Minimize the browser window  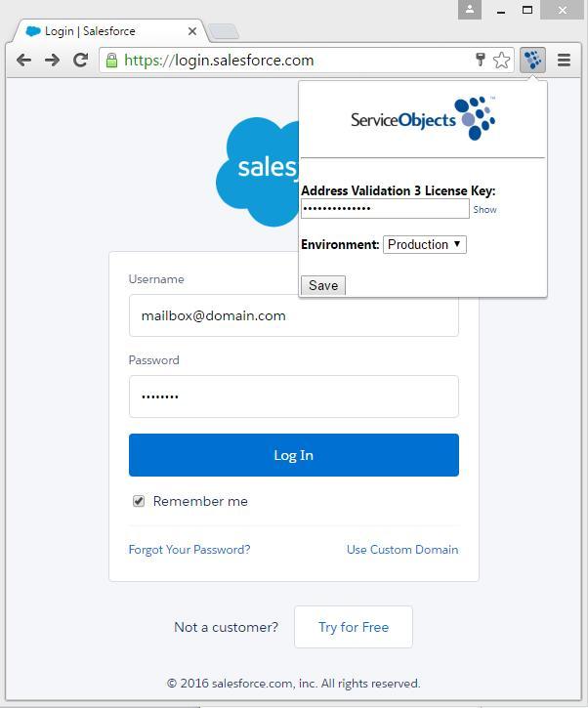point(501,10)
